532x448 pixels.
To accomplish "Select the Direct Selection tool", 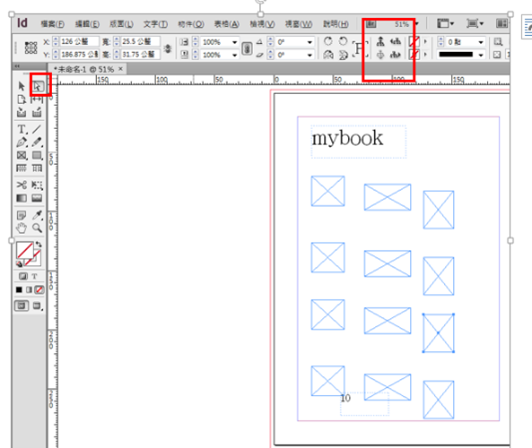I will click(37, 87).
